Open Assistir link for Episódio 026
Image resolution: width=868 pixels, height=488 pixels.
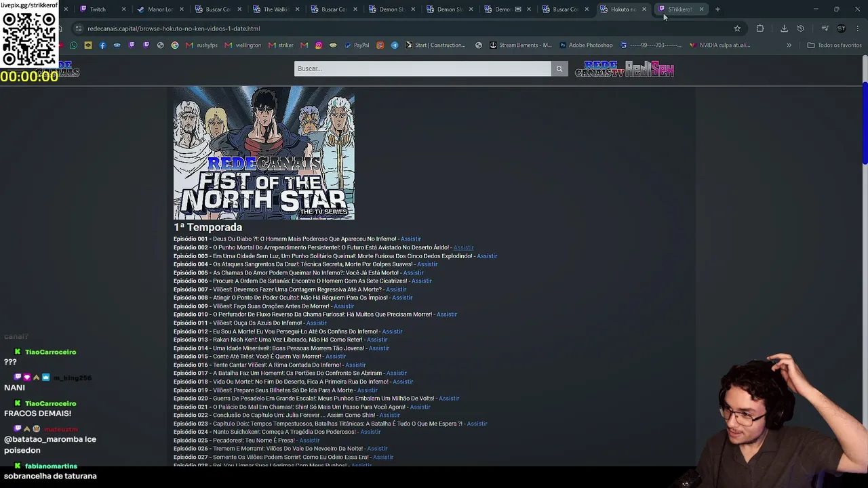377,449
